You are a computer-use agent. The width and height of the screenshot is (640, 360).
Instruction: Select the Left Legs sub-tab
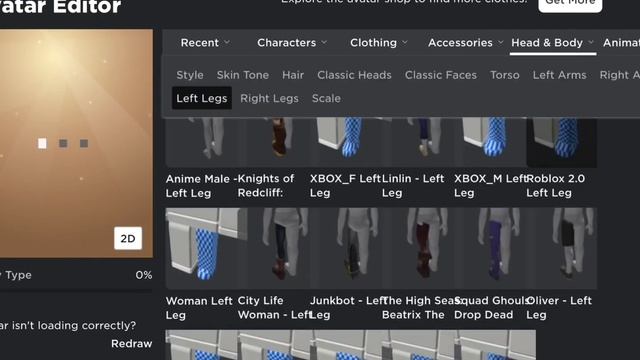coord(202,98)
